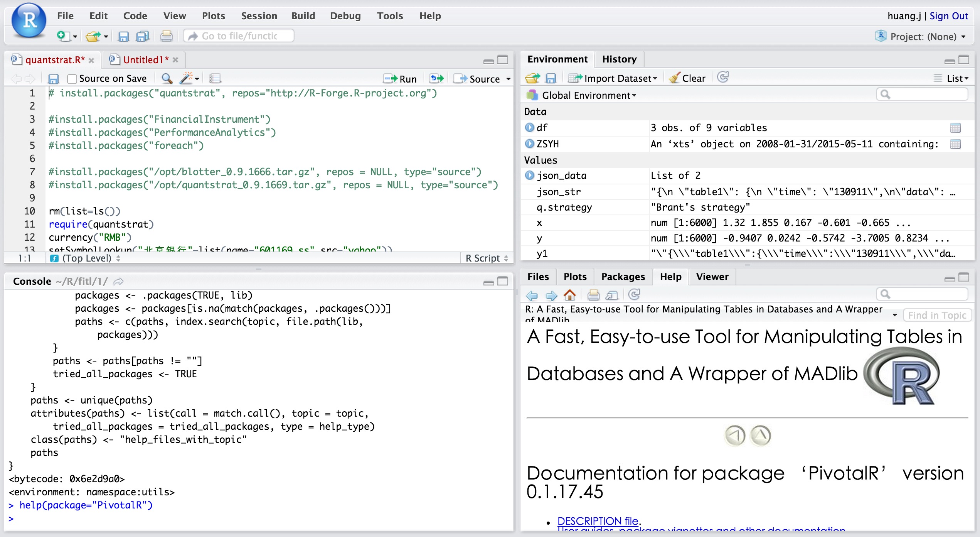
Task: Open the R Script file type selector
Action: pyautogui.click(x=487, y=258)
